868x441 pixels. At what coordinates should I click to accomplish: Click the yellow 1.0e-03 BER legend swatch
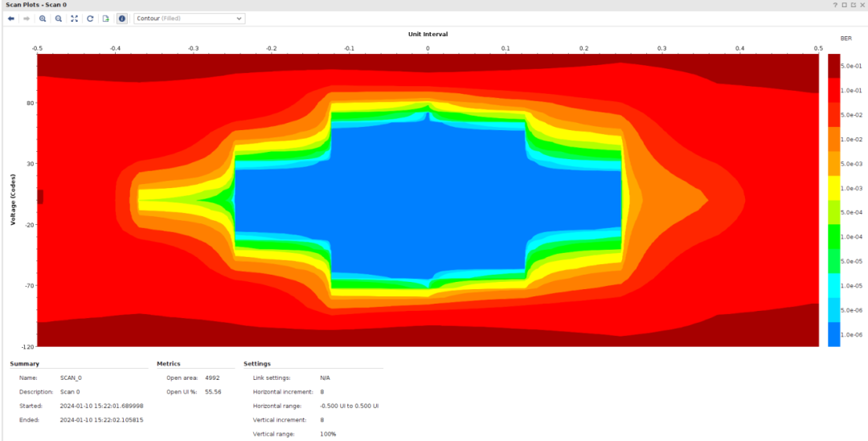[833, 188]
